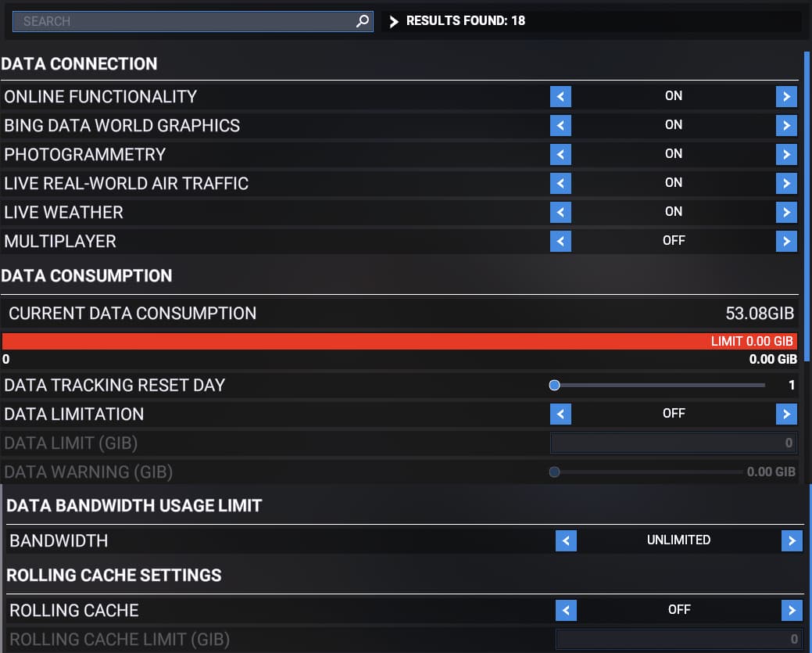Toggle Data Limitation with its right arrow
This screenshot has width=812, height=653.
click(x=786, y=414)
